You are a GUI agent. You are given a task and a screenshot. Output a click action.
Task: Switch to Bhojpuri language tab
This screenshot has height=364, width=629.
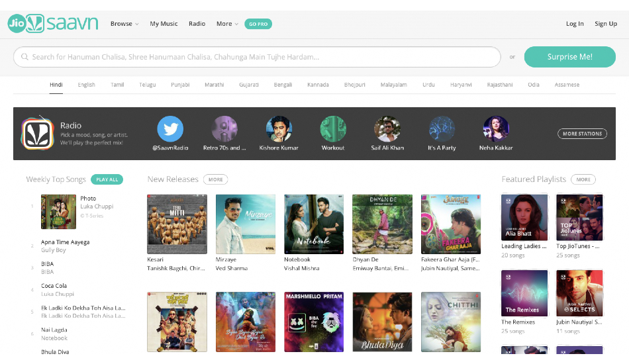click(x=355, y=85)
